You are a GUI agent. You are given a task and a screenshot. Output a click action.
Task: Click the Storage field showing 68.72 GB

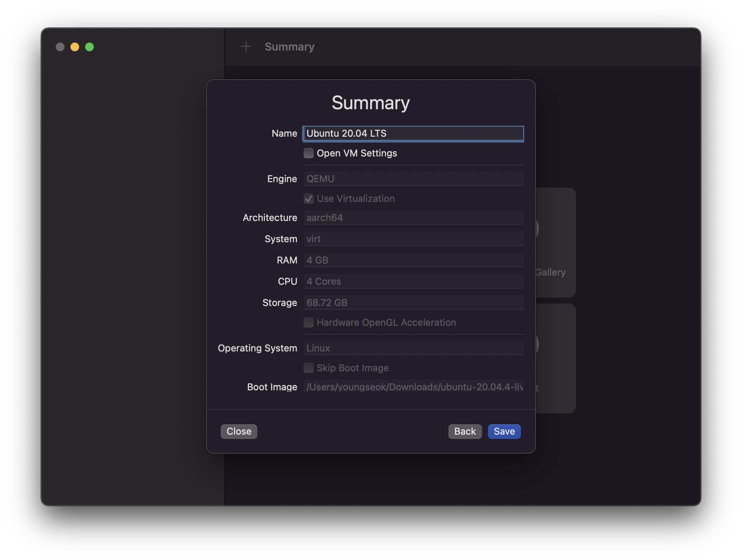coord(413,303)
